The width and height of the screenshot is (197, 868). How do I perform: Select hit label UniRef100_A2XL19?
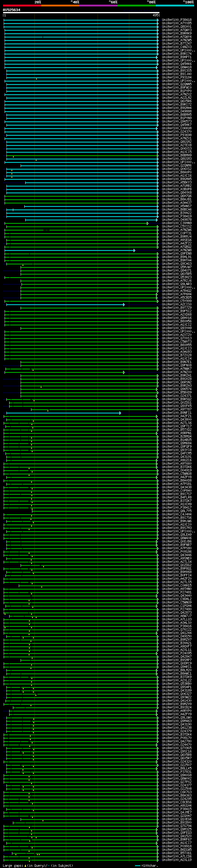pyautogui.click(x=177, y=860)
